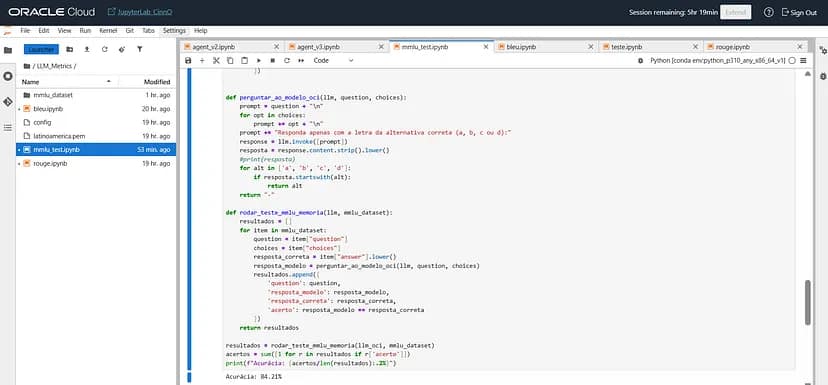Open the Settings menu
Viewport: 828px width, 385px height.
(x=174, y=31)
